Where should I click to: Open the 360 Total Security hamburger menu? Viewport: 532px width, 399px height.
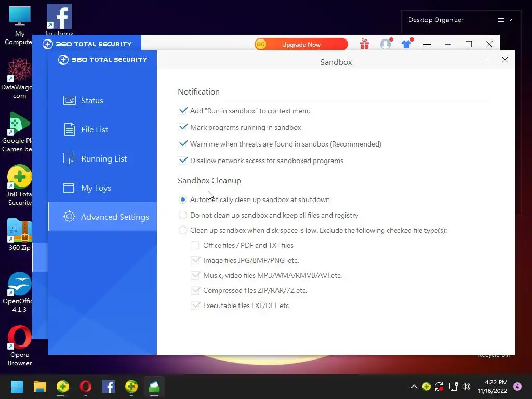[427, 45]
